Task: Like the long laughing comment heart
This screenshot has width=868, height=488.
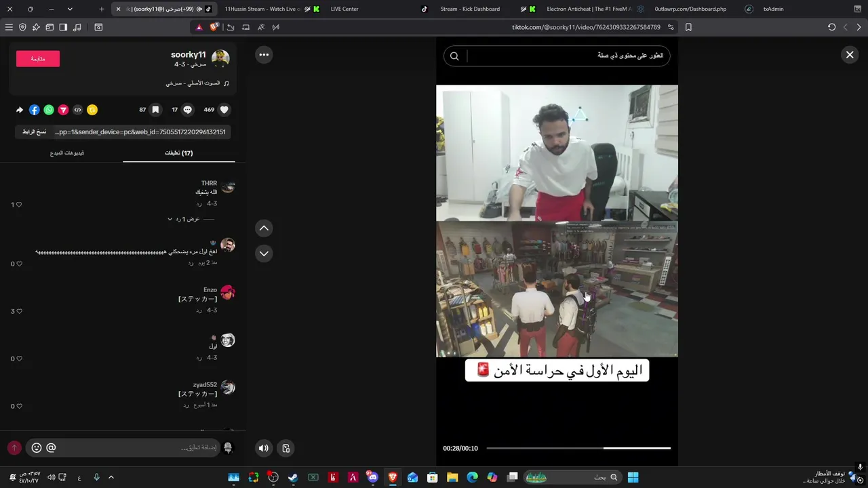Action: (x=19, y=264)
